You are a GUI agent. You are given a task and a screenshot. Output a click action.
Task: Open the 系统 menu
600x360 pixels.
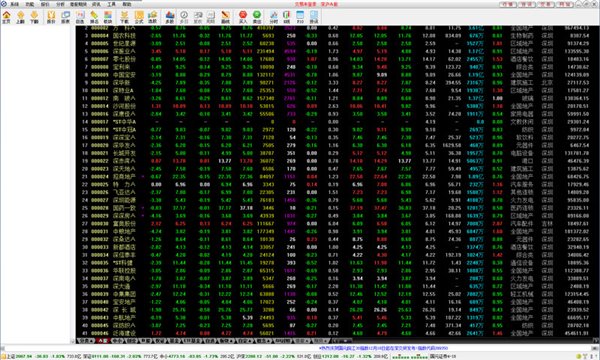[14, 4]
